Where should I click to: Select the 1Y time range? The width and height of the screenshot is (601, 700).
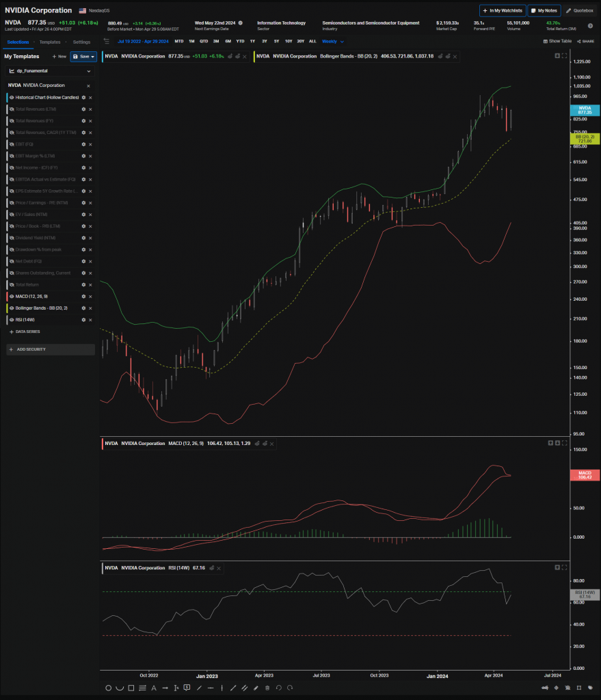click(252, 42)
